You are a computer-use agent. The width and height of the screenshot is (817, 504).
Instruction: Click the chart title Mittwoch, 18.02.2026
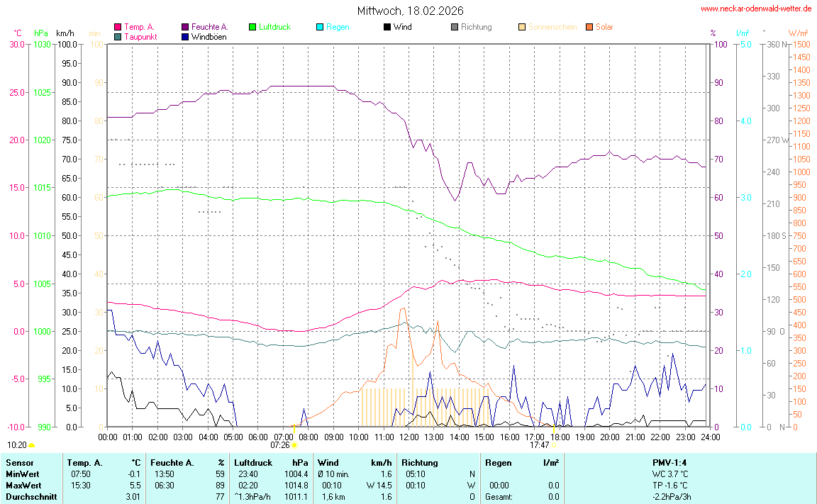click(x=410, y=10)
